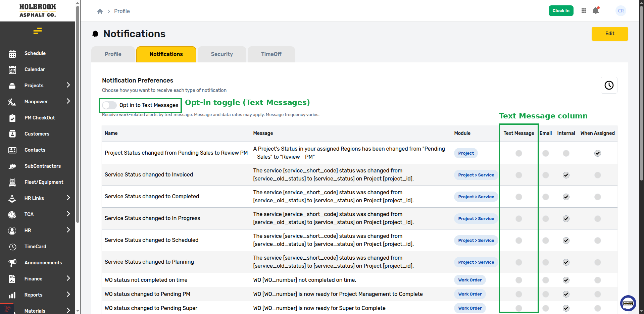Open the TimeCard clock icon
This screenshot has width=644, height=314.
(x=12, y=247)
